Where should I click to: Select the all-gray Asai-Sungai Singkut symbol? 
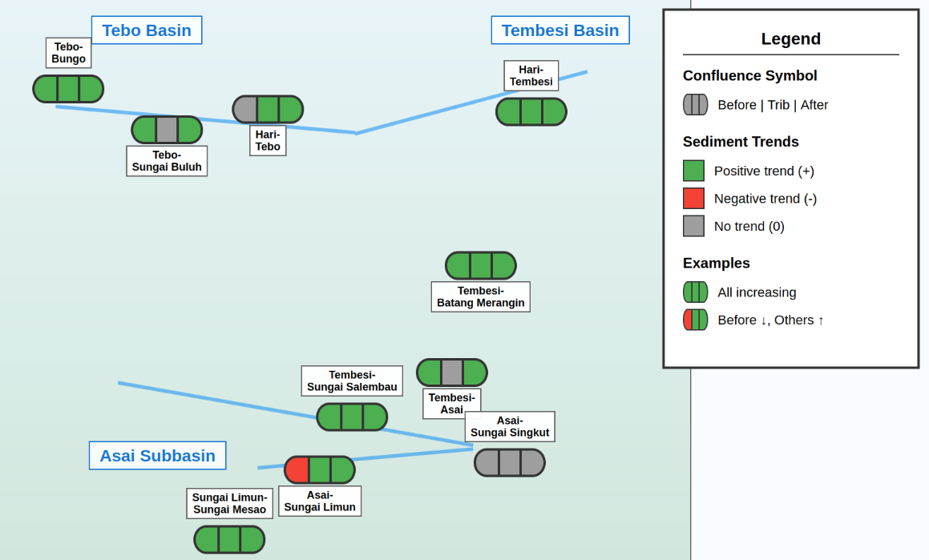point(510,463)
